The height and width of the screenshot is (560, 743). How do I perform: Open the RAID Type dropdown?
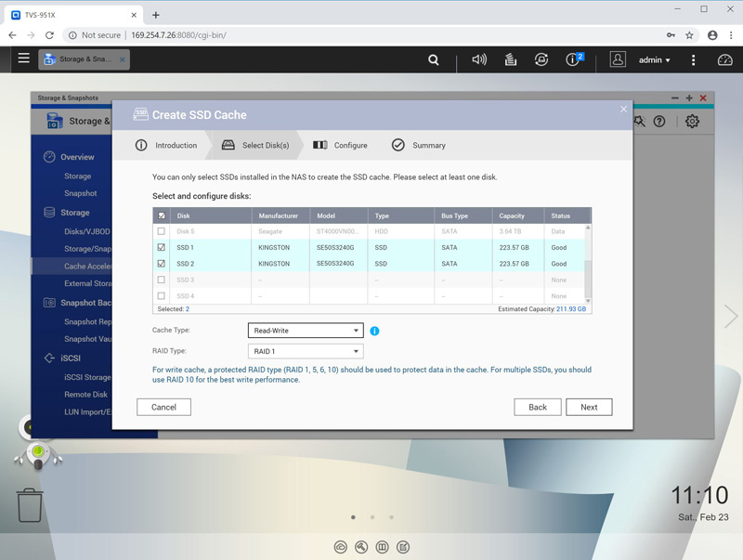(306, 352)
